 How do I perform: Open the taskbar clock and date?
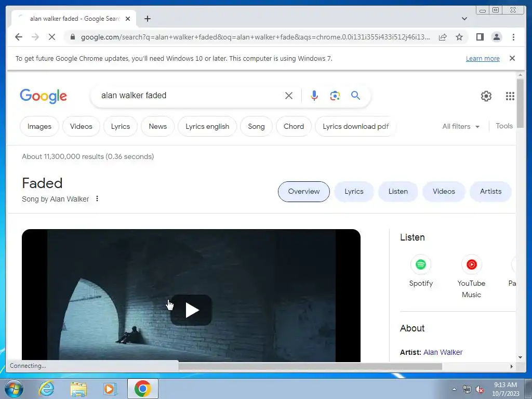click(506, 389)
